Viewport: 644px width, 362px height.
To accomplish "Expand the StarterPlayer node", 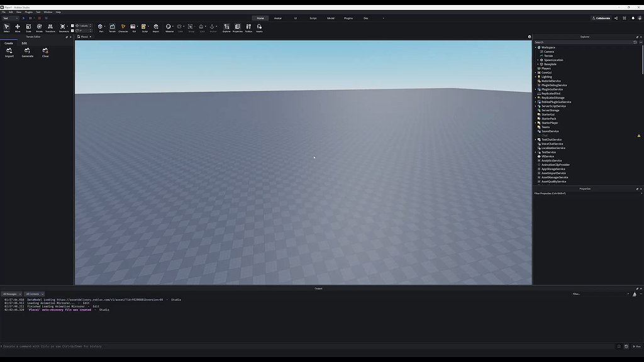I will click(536, 123).
